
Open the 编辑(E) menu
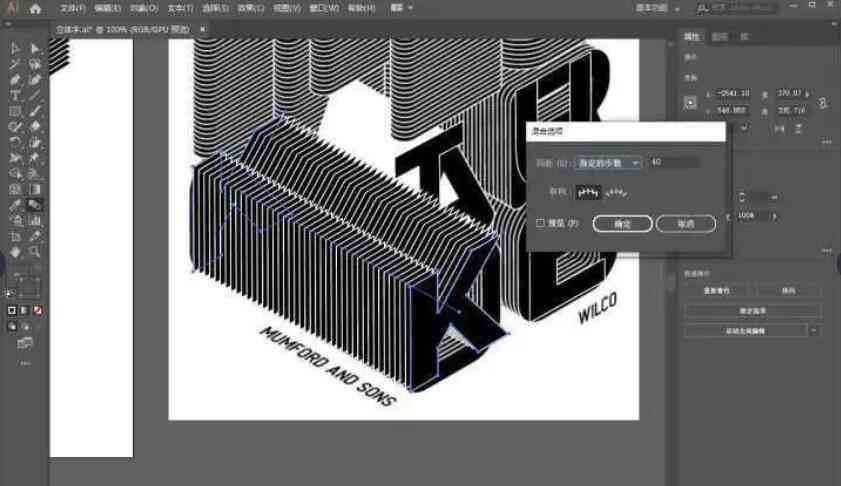coord(107,9)
